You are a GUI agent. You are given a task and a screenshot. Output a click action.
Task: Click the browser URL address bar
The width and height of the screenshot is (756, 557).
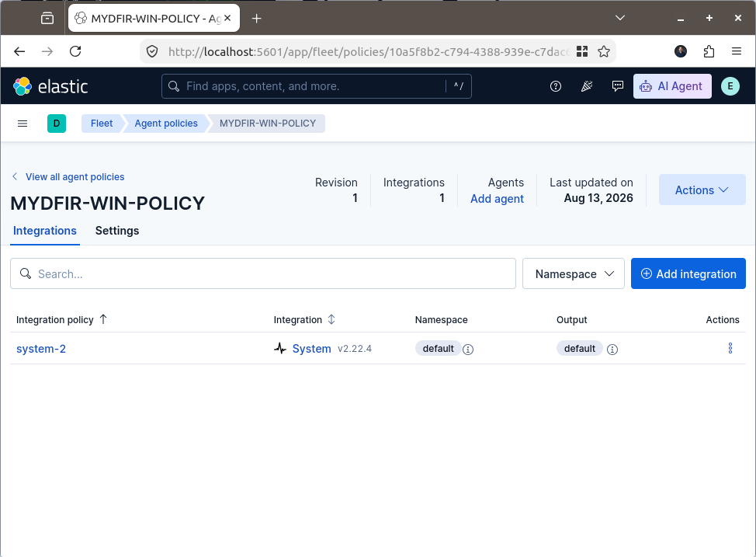click(x=369, y=51)
